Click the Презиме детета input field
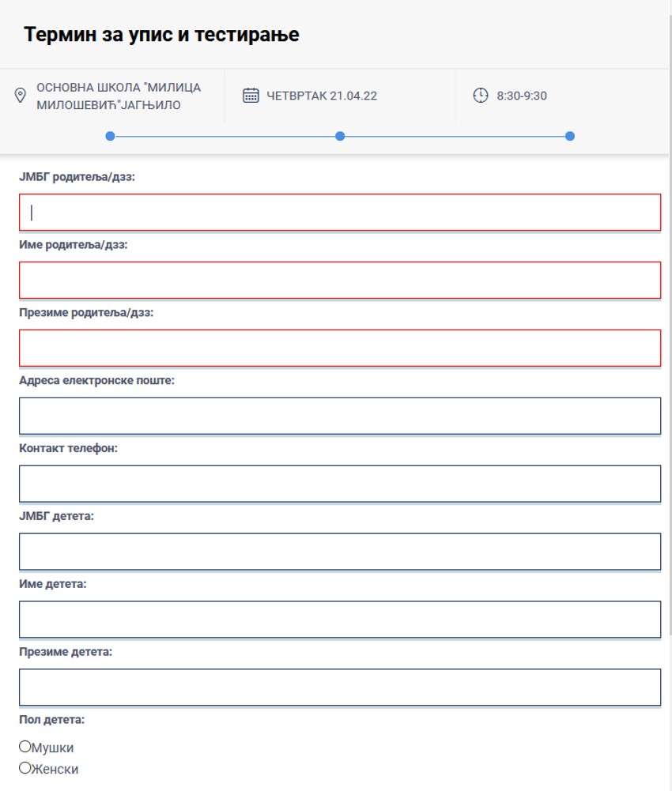Screen dimensions: 672x791 [340, 687]
